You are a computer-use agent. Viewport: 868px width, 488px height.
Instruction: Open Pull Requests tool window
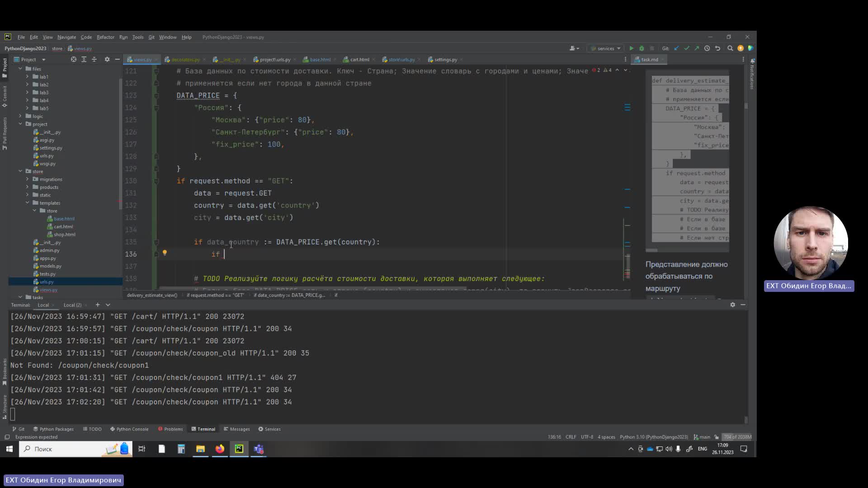coord(5,134)
